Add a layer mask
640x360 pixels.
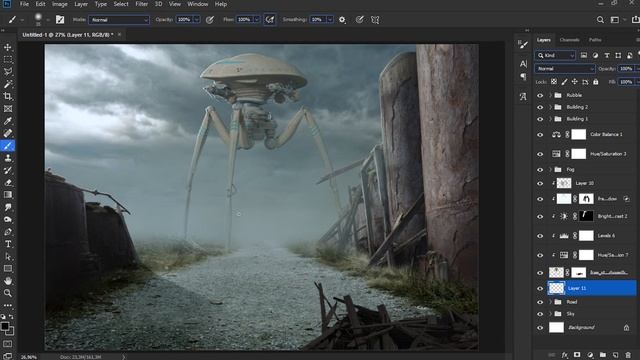[577, 355]
